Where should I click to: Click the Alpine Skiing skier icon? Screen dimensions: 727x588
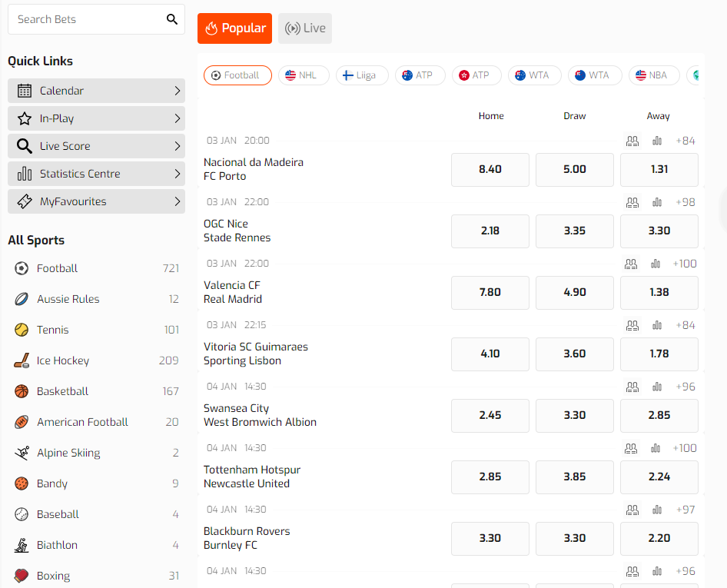coord(22,453)
